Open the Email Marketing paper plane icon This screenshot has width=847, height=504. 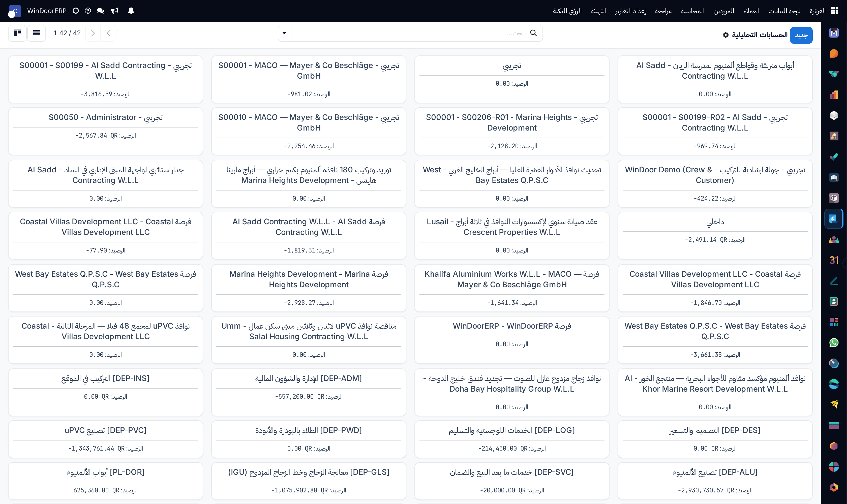(834, 404)
